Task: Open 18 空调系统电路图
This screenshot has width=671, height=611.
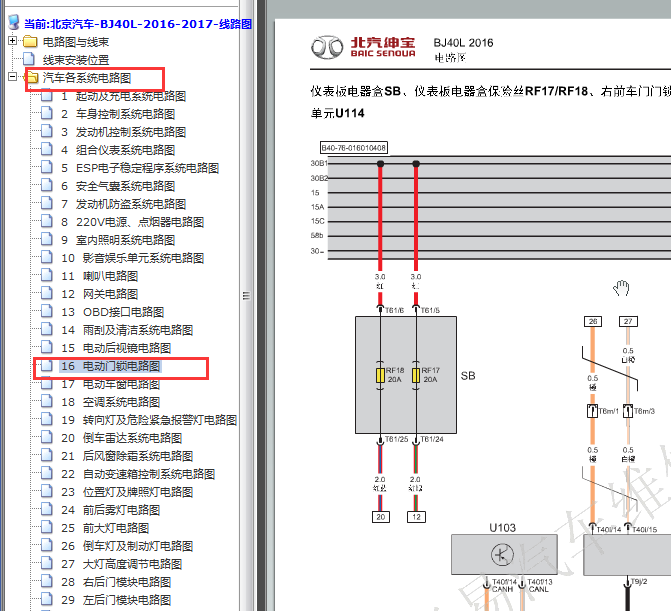Action: pos(110,402)
